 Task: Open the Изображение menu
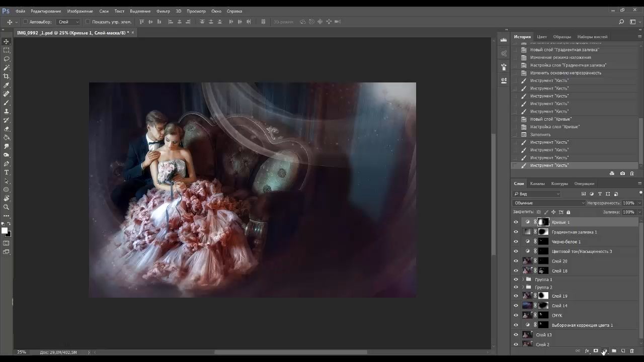click(80, 11)
